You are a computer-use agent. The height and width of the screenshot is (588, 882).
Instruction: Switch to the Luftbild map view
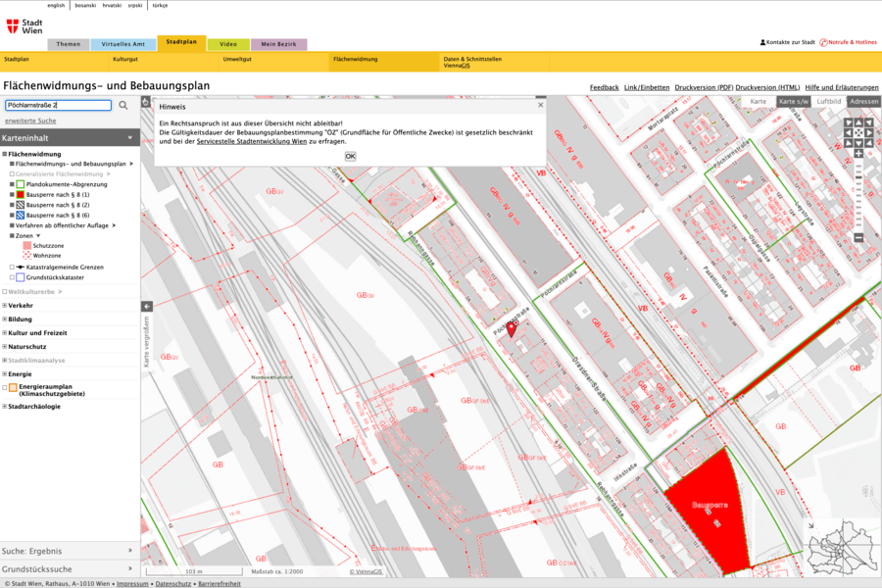[829, 102]
